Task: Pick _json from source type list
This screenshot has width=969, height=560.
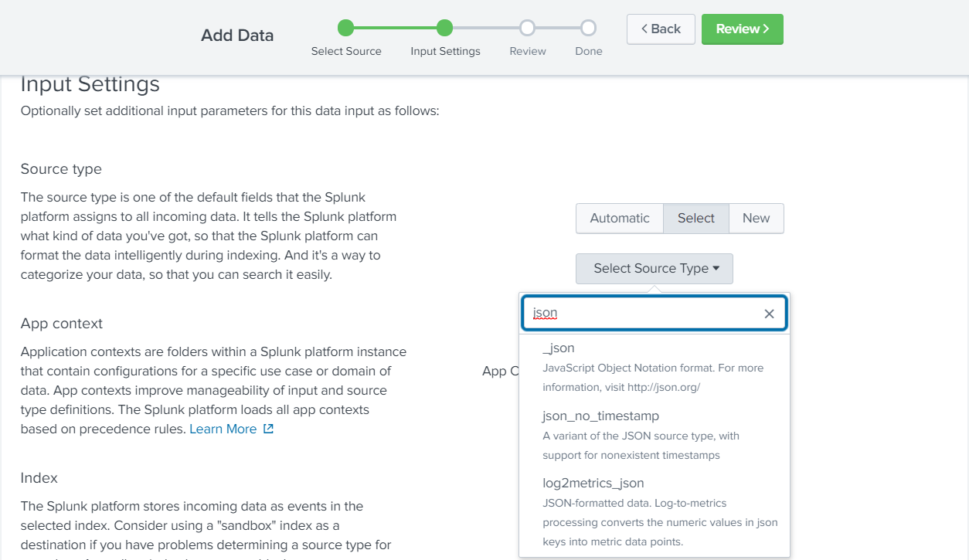Action: coord(559,348)
